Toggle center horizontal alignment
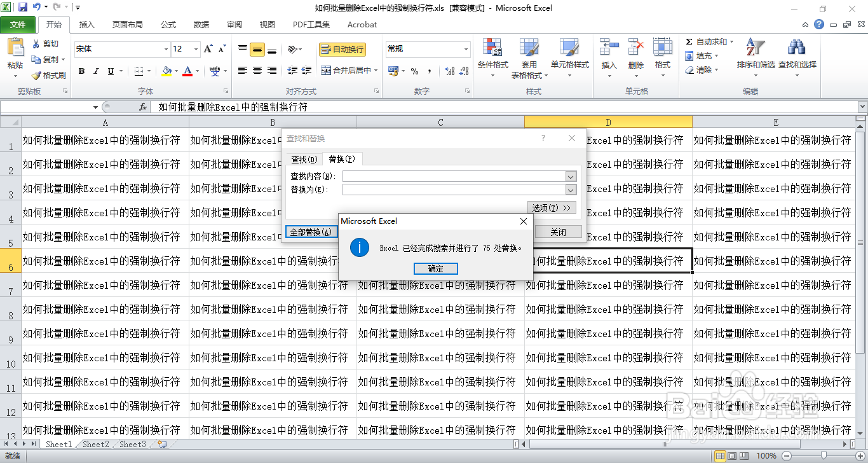This screenshot has width=868, height=463. [x=257, y=71]
